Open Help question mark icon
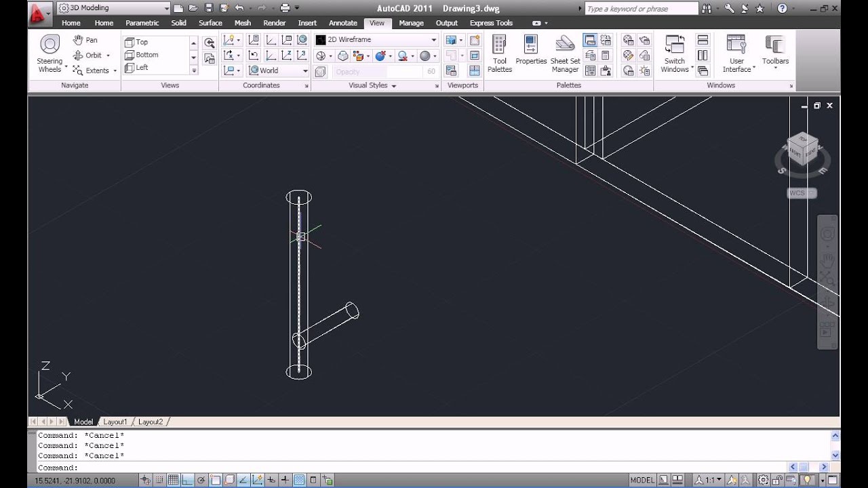 [x=781, y=9]
